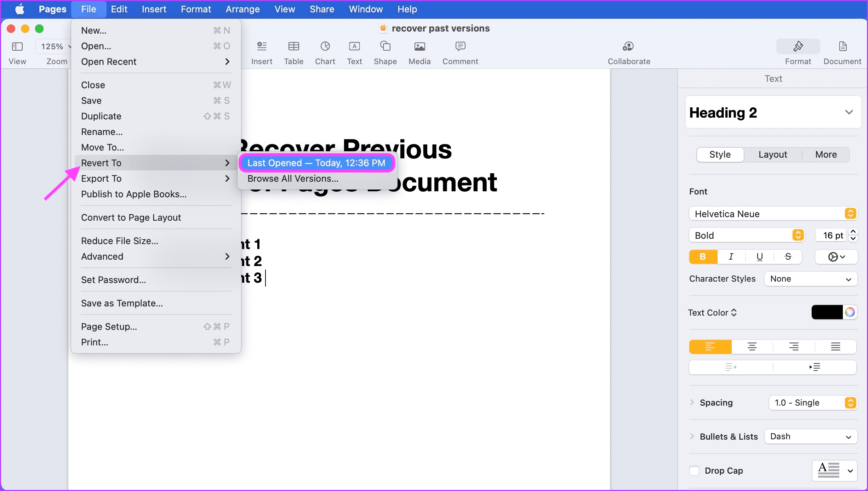868x491 pixels.
Task: Toggle Bold formatting button
Action: [x=703, y=257]
